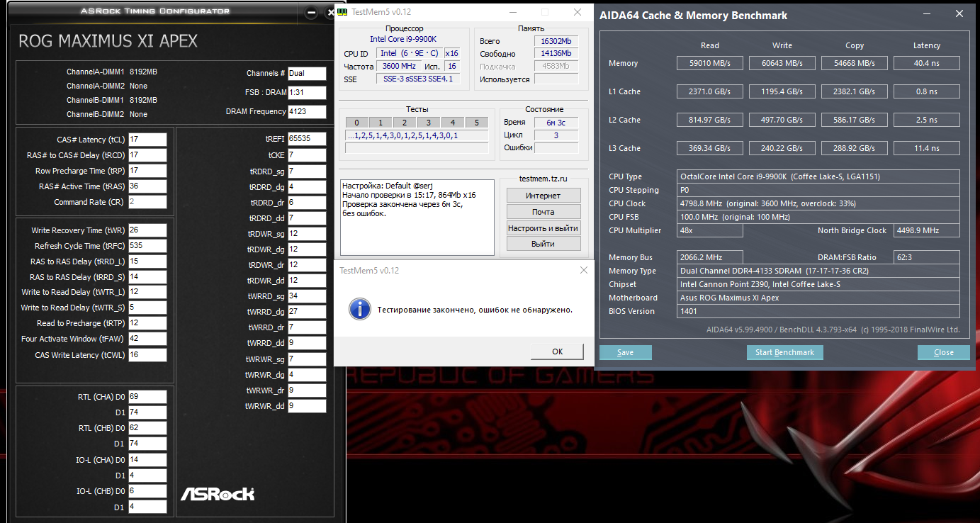The image size is (980, 523).
Task: Click the CPU Clock 4798.8 MHz field
Action: (818, 203)
